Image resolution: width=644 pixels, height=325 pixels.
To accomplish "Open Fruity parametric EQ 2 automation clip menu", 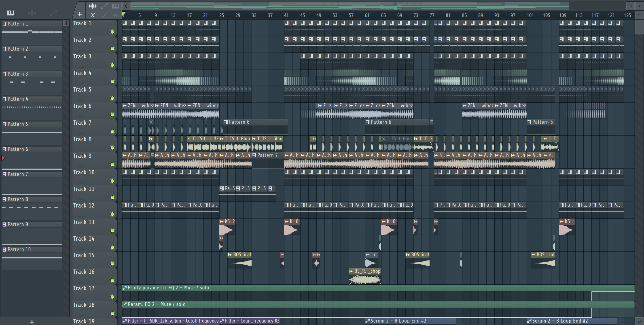I will pyautogui.click(x=125, y=288).
